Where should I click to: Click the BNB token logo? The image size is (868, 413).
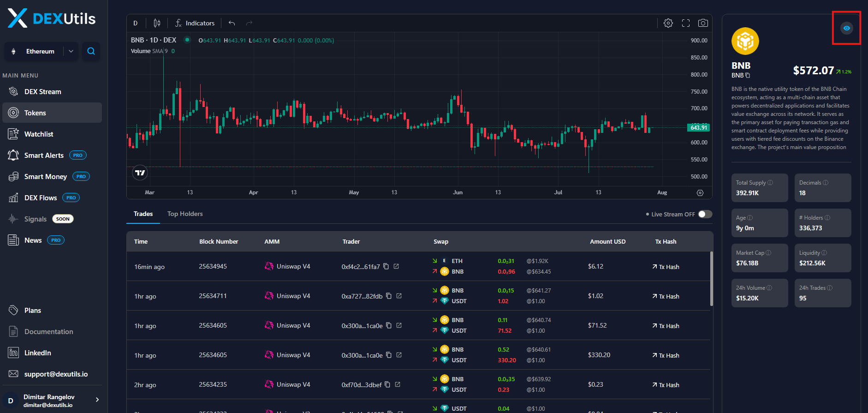pos(745,41)
